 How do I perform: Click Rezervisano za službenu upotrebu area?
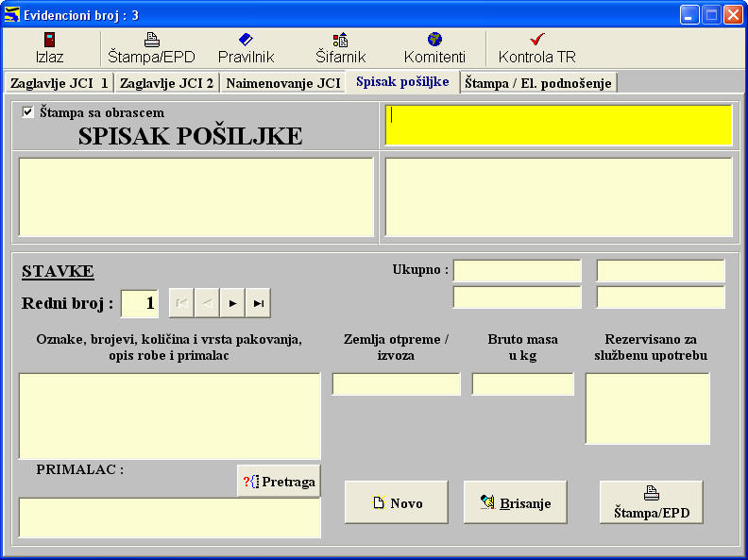(x=648, y=409)
